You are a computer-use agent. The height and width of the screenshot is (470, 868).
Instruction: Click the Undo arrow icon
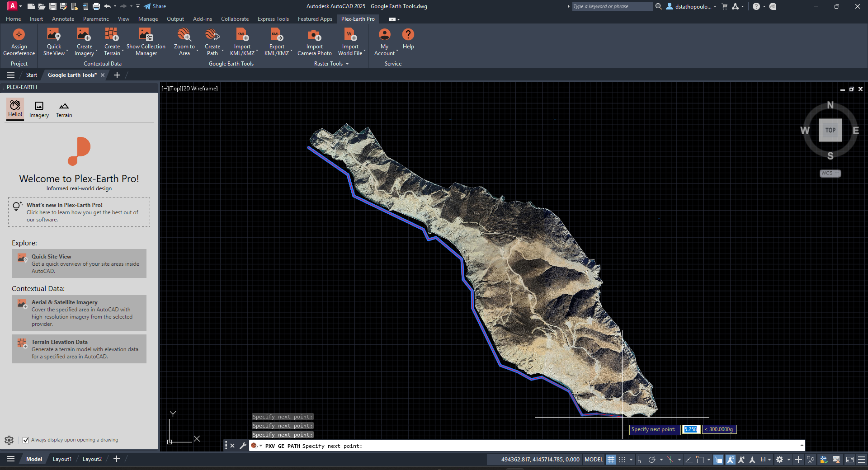107,6
